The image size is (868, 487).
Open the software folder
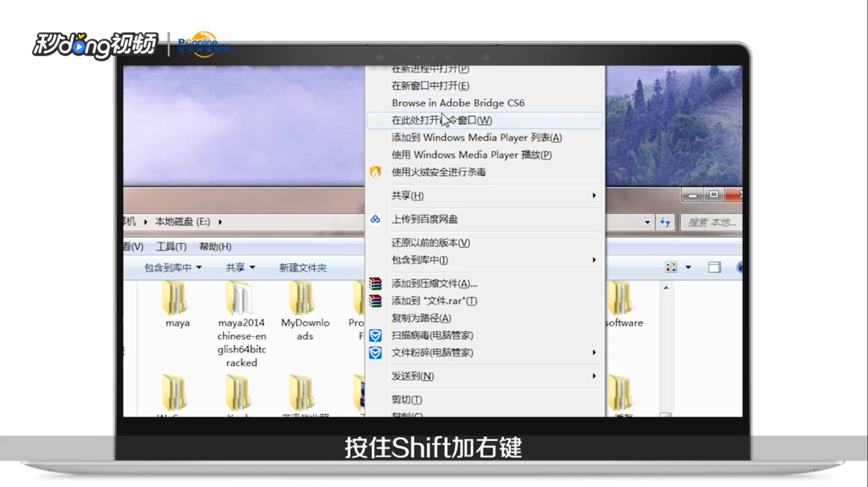tap(624, 305)
